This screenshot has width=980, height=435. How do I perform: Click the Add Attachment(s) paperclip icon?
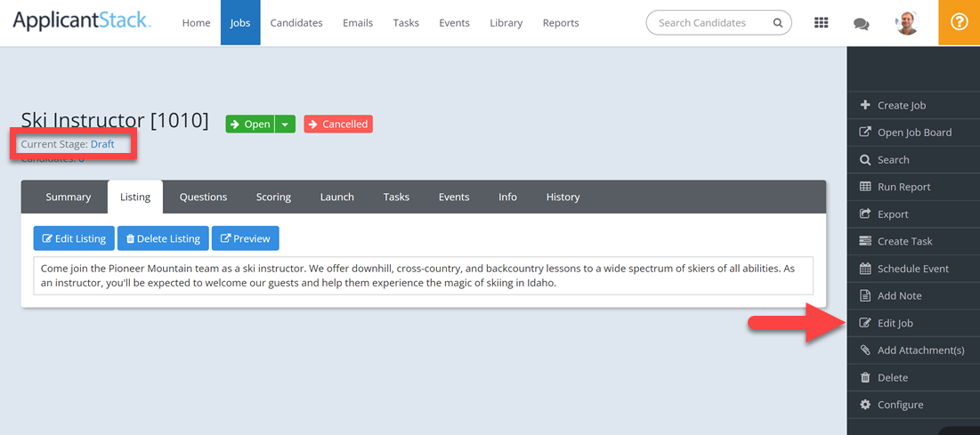pos(865,350)
